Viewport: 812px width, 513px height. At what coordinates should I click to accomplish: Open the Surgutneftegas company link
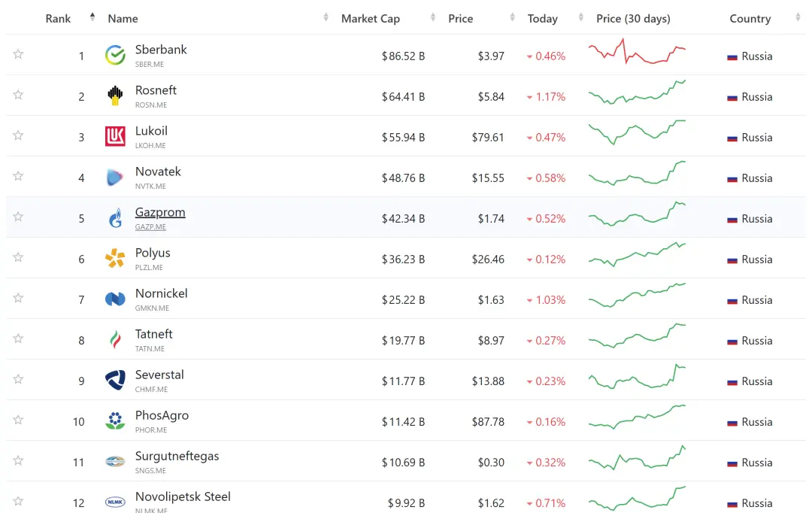[x=177, y=456]
